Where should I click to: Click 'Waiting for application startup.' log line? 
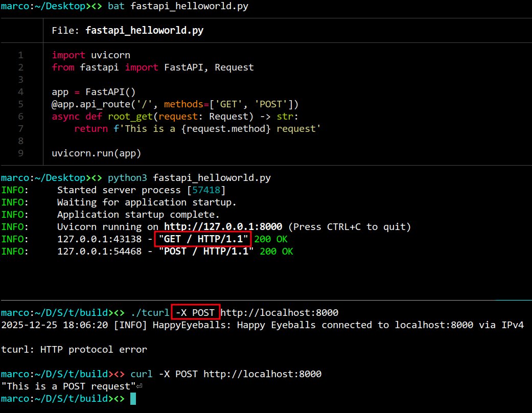(x=147, y=202)
